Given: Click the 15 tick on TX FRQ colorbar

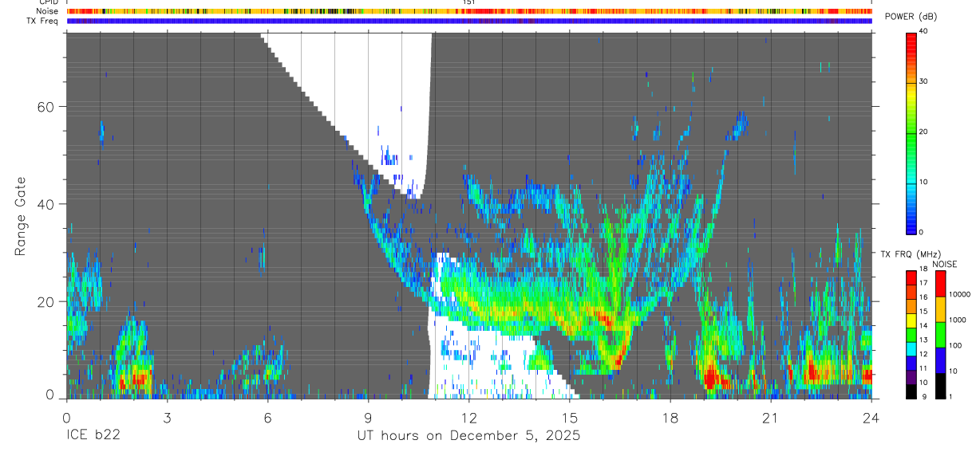Looking at the screenshot, I should (924, 312).
